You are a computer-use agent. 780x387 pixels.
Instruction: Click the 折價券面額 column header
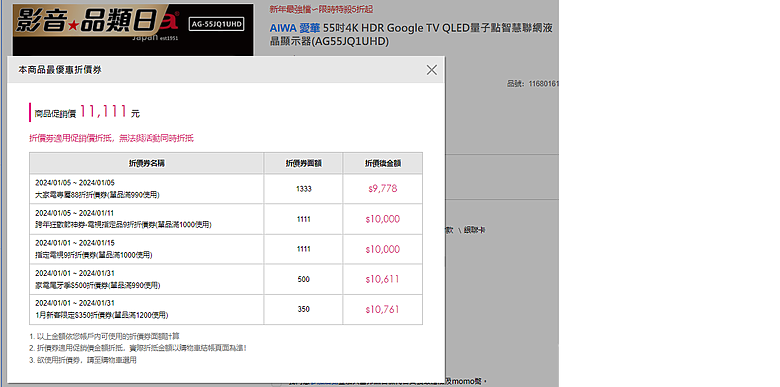click(303, 163)
